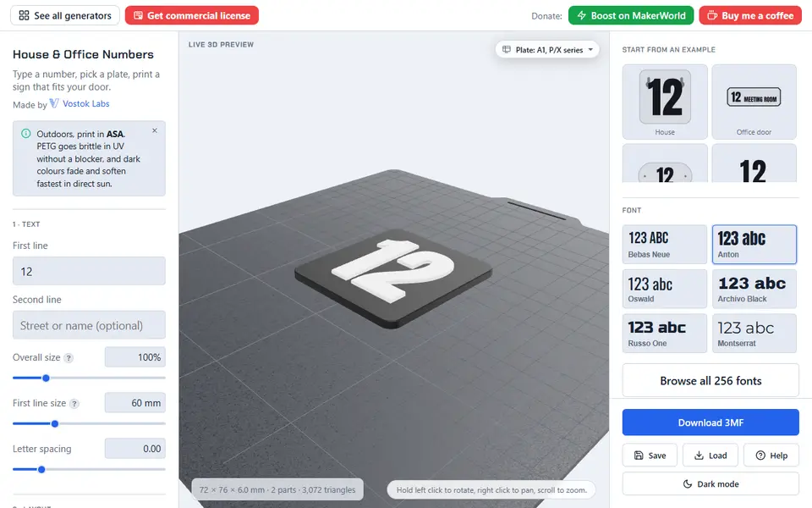Viewport: 812px width, 508px height.
Task: Click the Help button
Action: (x=771, y=456)
